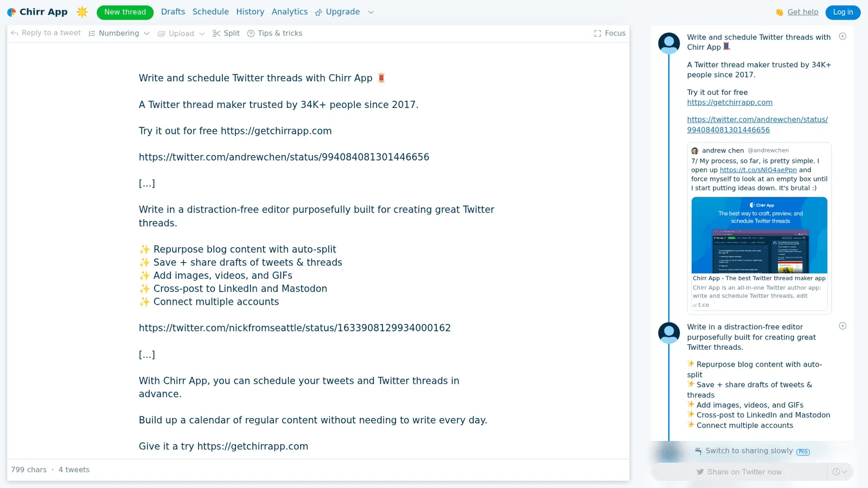The width and height of the screenshot is (868, 488).
Task: Click the Pro badge
Action: pyautogui.click(x=803, y=452)
